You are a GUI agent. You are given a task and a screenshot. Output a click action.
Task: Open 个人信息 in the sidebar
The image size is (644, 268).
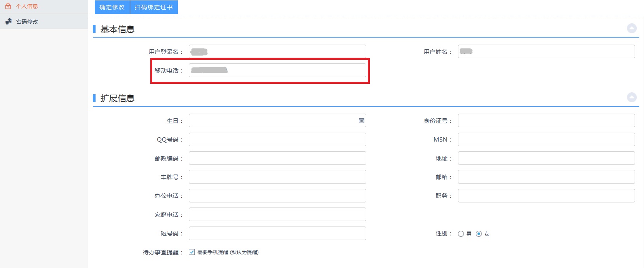[27, 6]
